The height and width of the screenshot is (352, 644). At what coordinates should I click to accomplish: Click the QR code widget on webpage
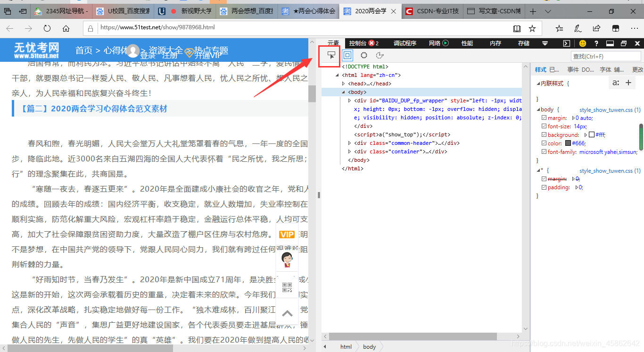pos(287,287)
